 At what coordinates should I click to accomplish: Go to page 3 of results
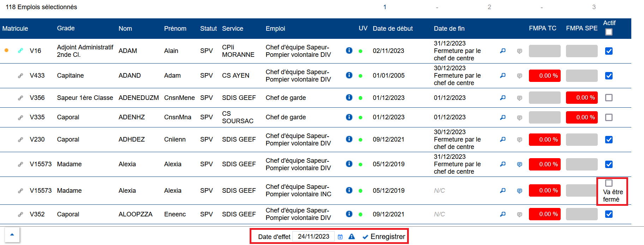[x=594, y=7]
